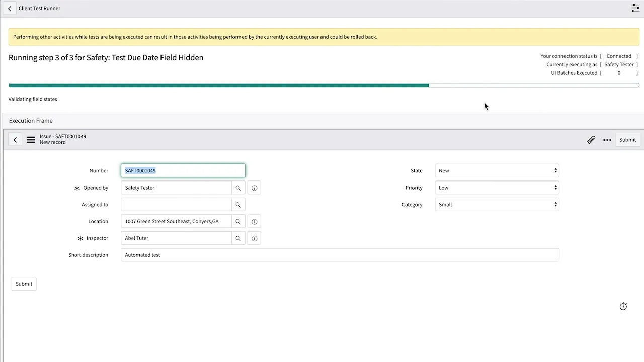Open the attachments paperclip icon
Screen dimensions: 644x362
pyautogui.click(x=591, y=140)
